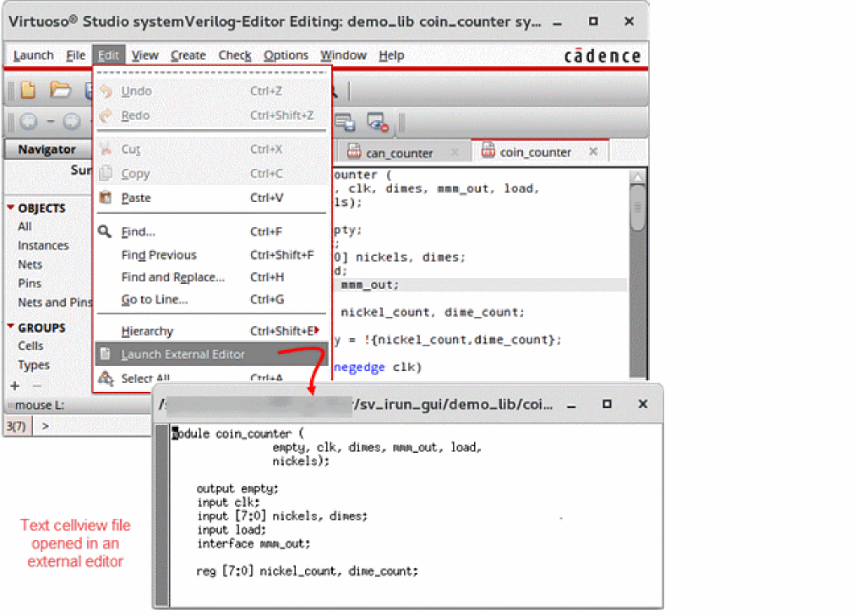Select Types under GROUPS
Image resolution: width=856 pixels, height=616 pixels.
click(x=33, y=365)
